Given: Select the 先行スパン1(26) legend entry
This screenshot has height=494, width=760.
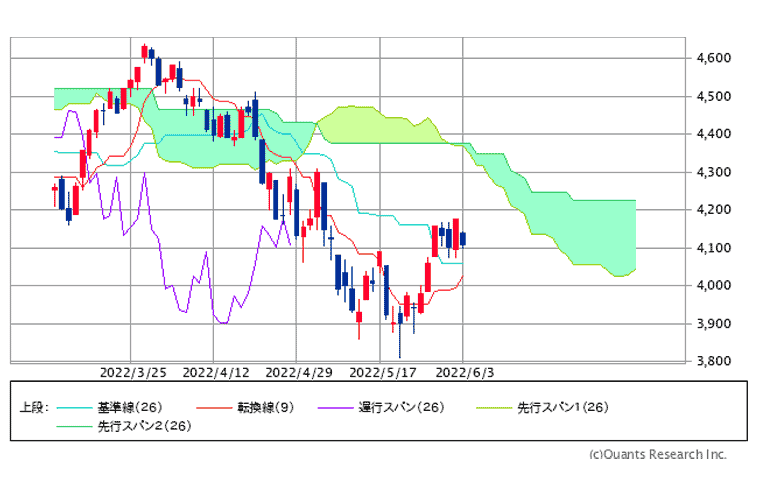Looking at the screenshot, I should pyautogui.click(x=562, y=407).
